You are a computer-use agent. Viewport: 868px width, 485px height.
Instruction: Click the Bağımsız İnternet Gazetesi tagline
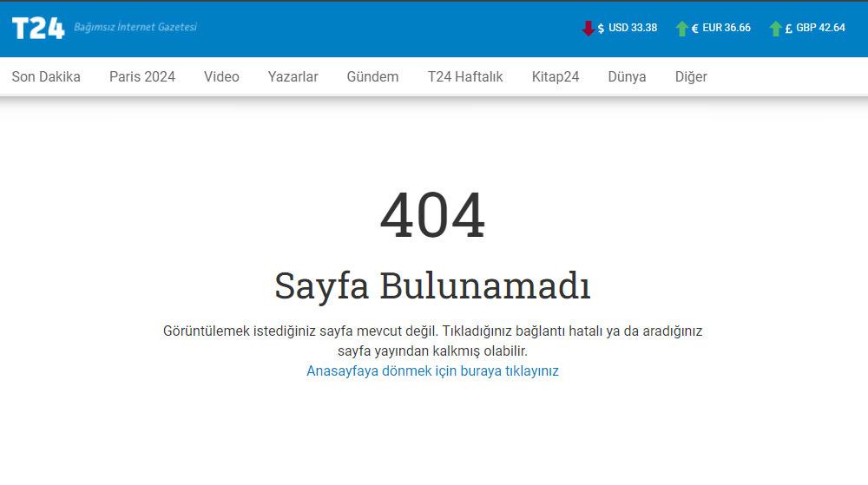tap(135, 27)
